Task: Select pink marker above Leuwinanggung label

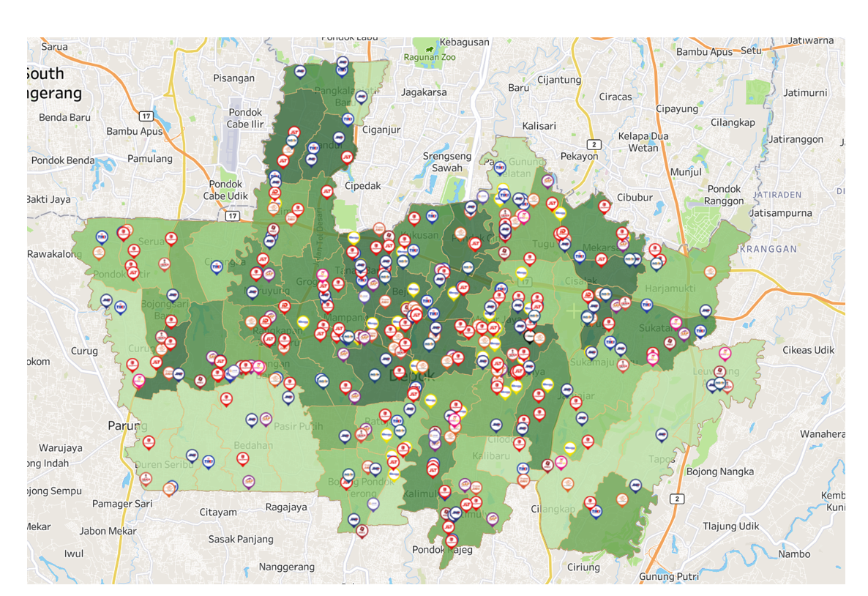Action: 725,354
